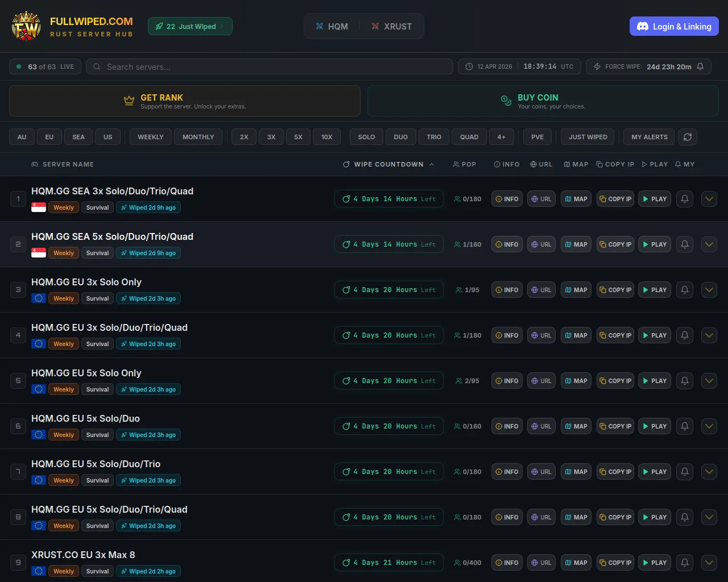Expand the row for XRUST.CO EU 3x Max 8
The height and width of the screenshot is (582, 728).
point(709,563)
